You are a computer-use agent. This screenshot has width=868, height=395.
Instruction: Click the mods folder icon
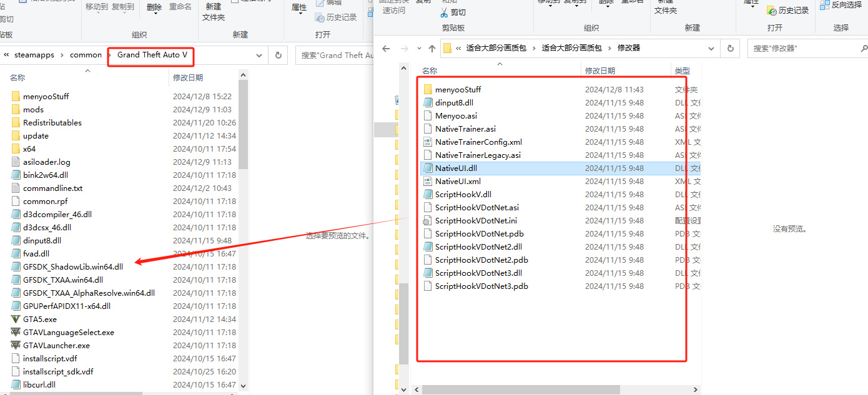tap(16, 109)
